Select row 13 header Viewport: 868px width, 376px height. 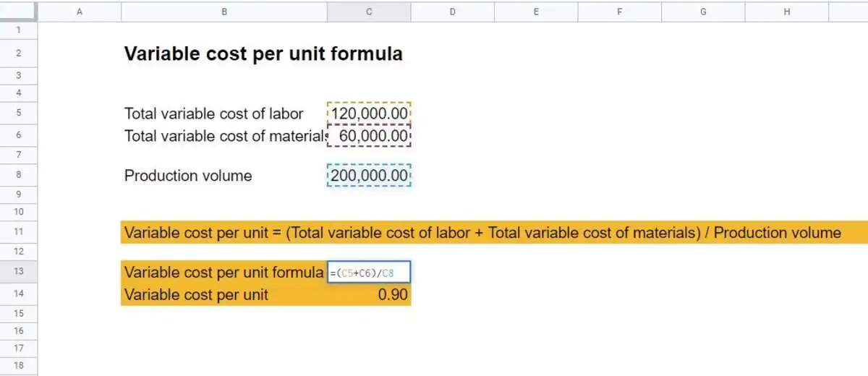click(x=18, y=272)
